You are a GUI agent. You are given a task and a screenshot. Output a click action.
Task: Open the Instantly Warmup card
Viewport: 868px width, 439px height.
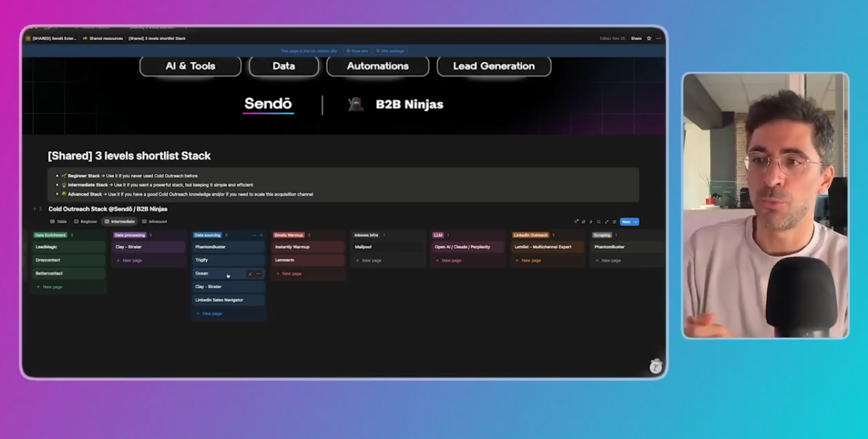(x=308, y=247)
